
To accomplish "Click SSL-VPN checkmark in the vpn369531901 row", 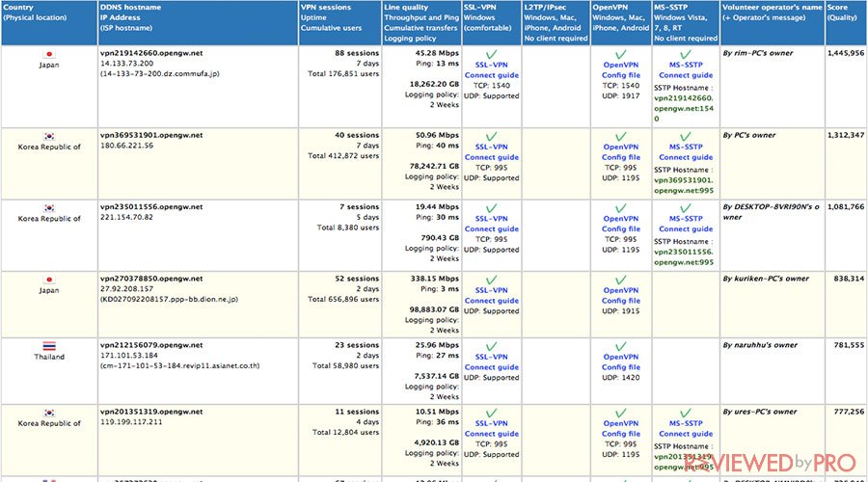I will click(491, 136).
